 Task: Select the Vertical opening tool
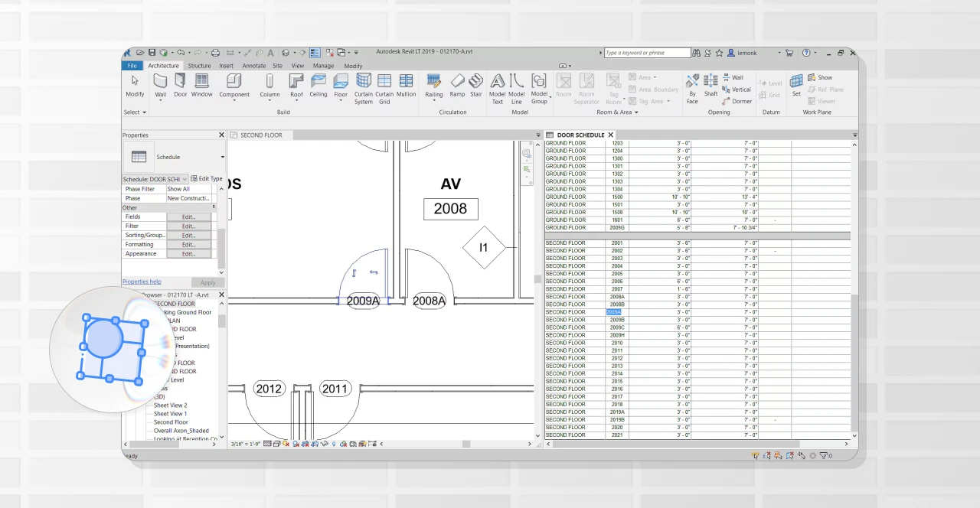737,90
